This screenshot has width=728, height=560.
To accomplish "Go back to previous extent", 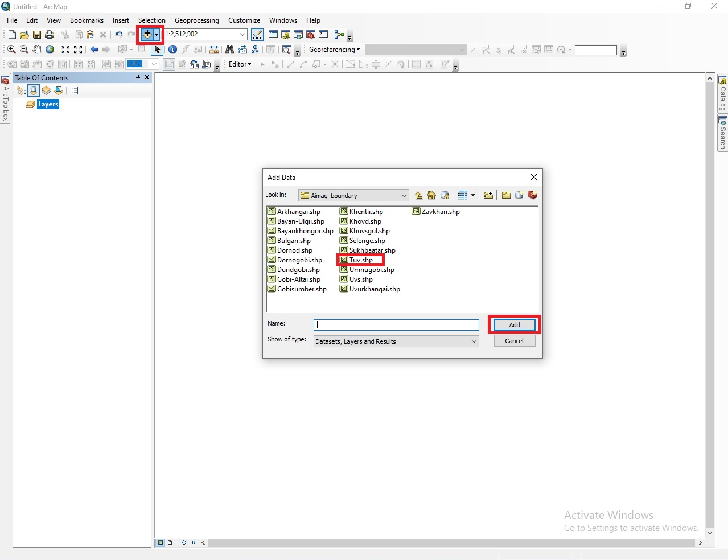I will coord(94,50).
